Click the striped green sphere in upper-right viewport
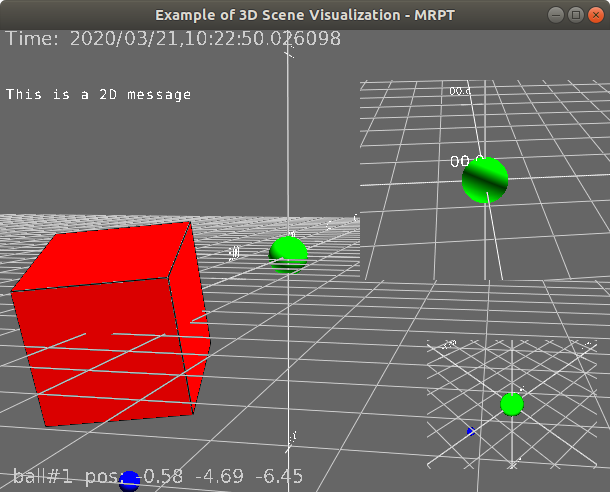This screenshot has height=492, width=610. click(x=485, y=181)
